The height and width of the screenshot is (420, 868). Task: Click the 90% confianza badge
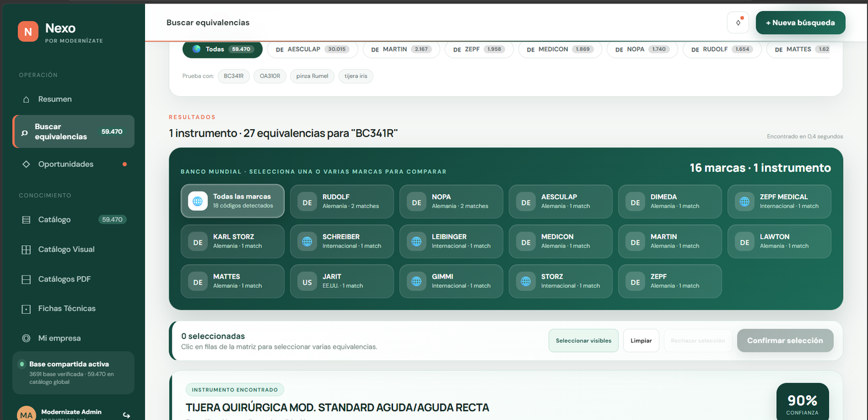tap(802, 401)
